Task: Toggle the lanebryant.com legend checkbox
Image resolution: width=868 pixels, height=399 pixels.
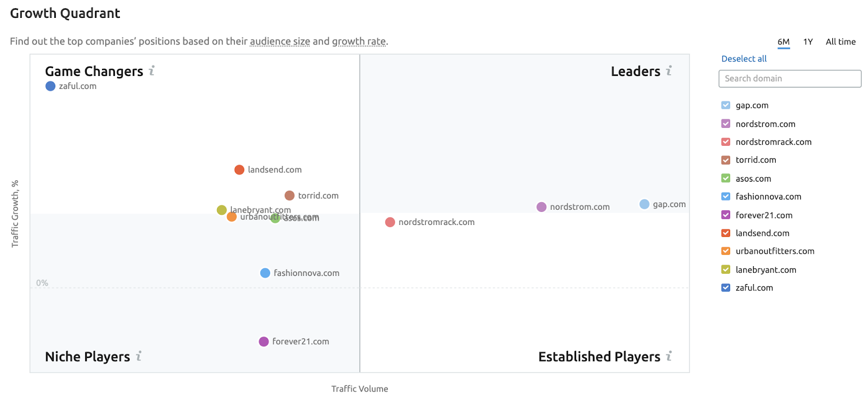Action: click(x=726, y=269)
